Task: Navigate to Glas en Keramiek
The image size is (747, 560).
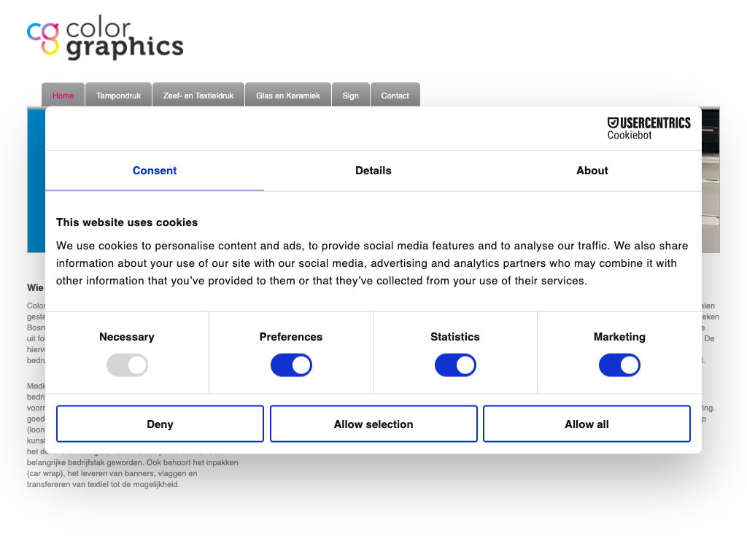Action: tap(287, 95)
